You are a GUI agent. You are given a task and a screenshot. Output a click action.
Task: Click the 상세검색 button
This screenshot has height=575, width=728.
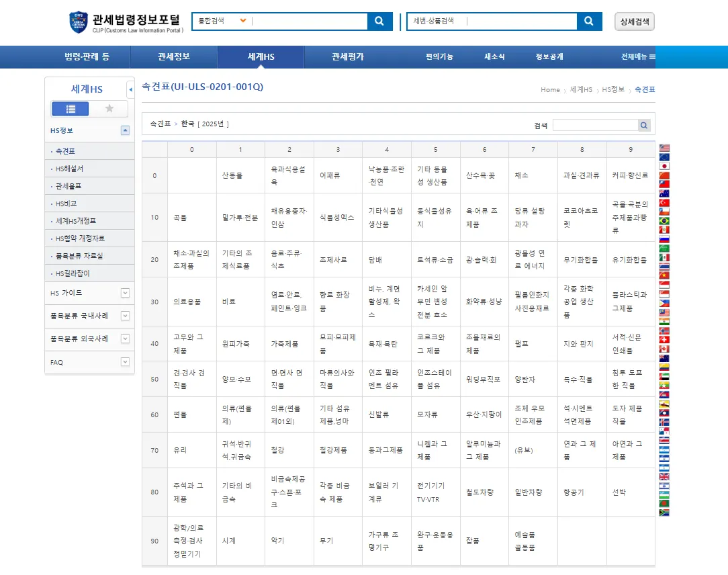(x=635, y=21)
